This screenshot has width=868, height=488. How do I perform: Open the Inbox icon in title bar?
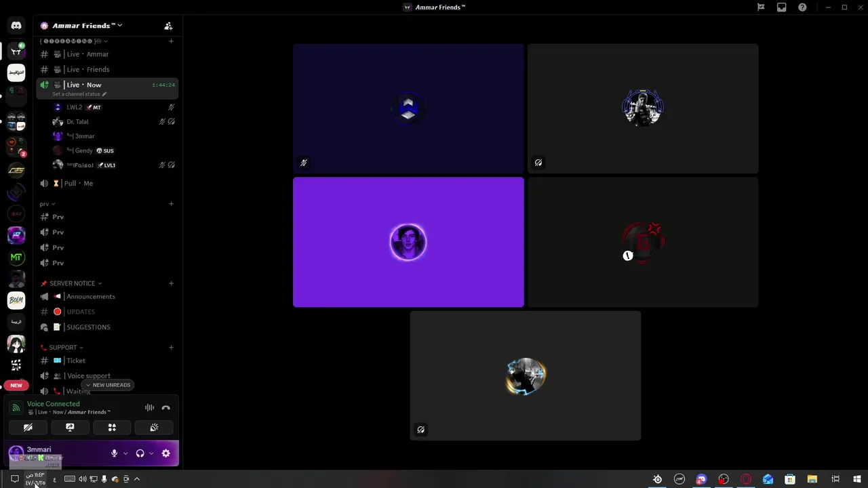coord(781,7)
